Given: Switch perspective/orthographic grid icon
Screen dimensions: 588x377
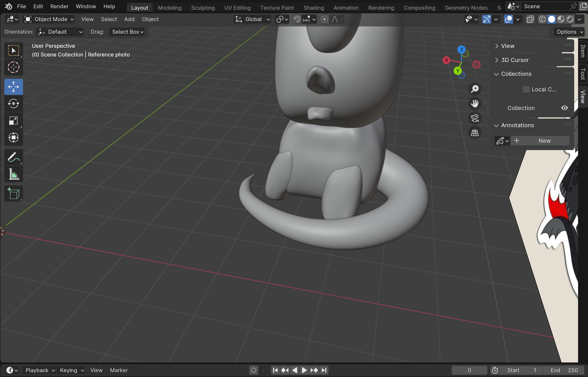Looking at the screenshot, I should pos(475,133).
